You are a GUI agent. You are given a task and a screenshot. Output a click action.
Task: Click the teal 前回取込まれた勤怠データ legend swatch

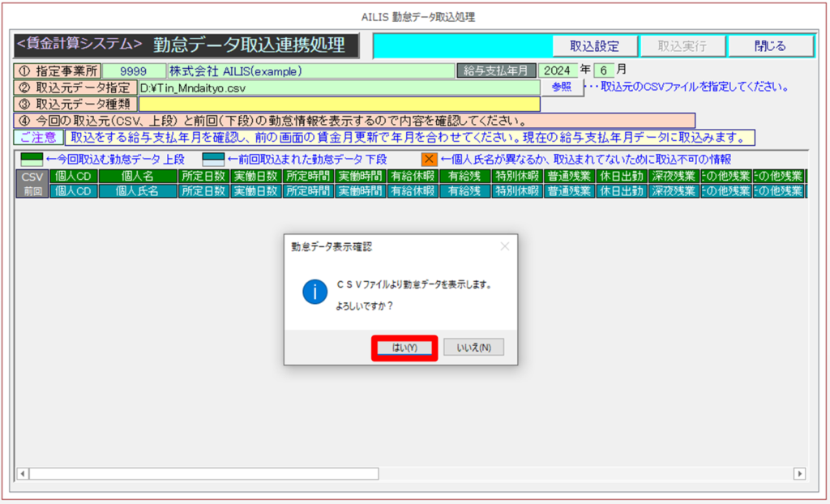[x=213, y=160]
